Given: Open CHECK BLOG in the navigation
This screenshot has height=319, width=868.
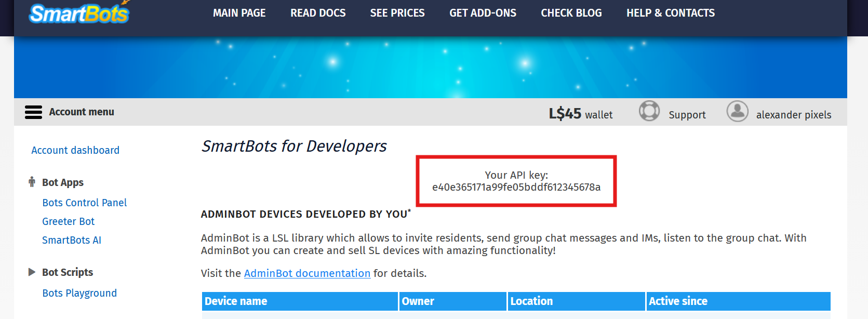Looking at the screenshot, I should tap(571, 13).
